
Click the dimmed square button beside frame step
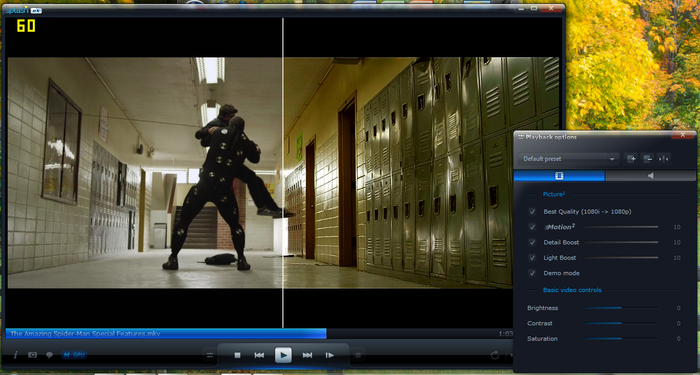(358, 355)
